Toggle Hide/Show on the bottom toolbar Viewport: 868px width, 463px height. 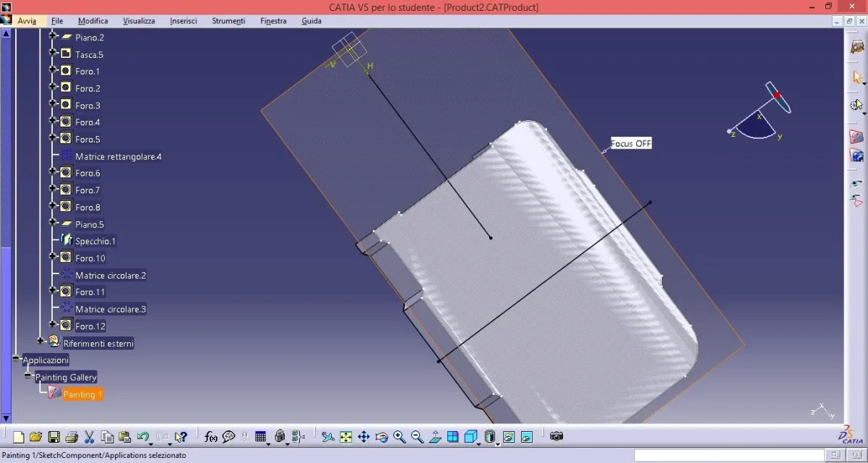pyautogui.click(x=509, y=437)
